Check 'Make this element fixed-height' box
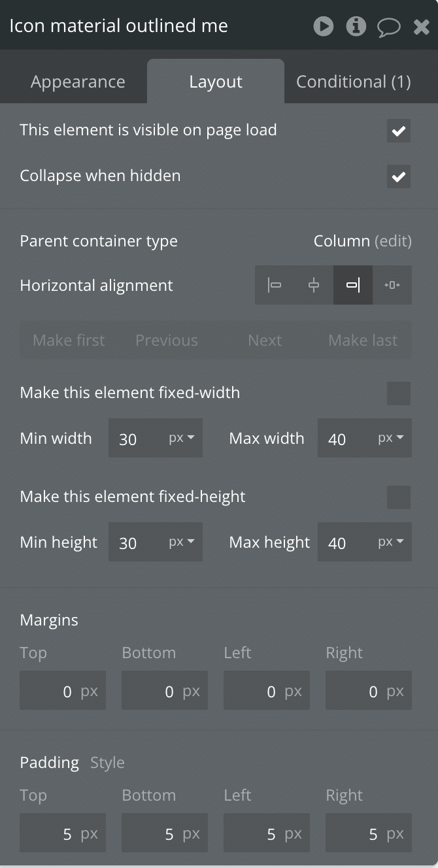The height and width of the screenshot is (868, 438). pos(399,497)
